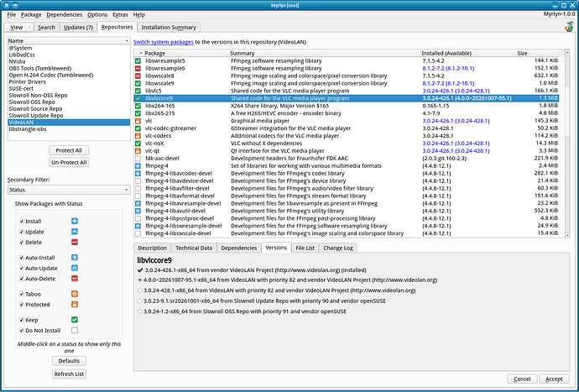Viewport: 579px width, 392px height.
Task: Click the protected status icon for vlc
Action: point(138,121)
